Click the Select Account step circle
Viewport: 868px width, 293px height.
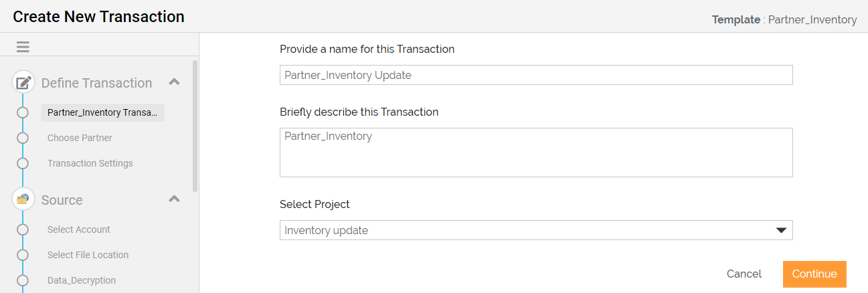pos(23,229)
